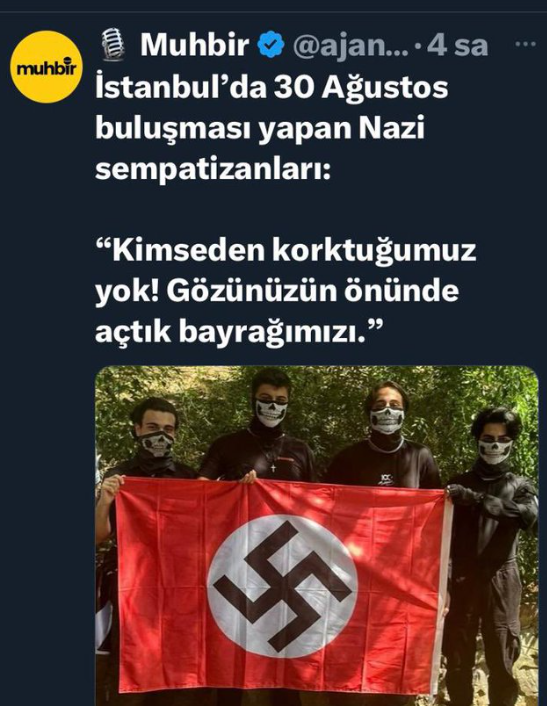Open the tweet's attached photo
This screenshot has width=547, height=706.
tap(317, 536)
